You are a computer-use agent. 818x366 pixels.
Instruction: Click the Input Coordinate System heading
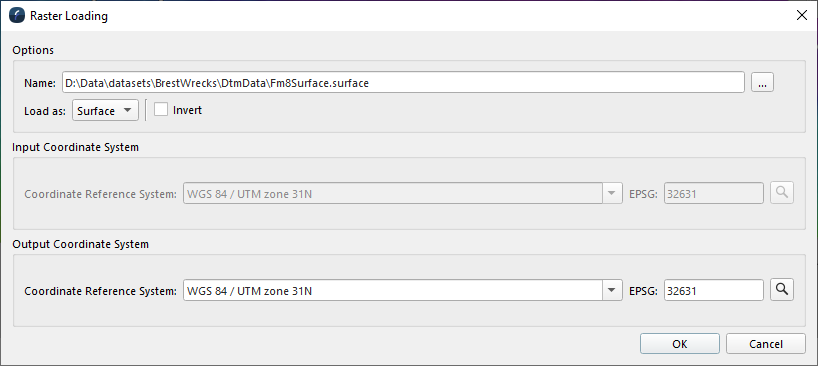[x=76, y=147]
